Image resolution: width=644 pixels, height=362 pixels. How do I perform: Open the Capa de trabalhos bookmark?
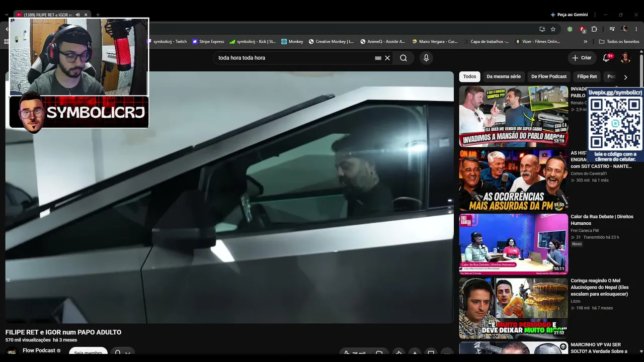point(486,42)
